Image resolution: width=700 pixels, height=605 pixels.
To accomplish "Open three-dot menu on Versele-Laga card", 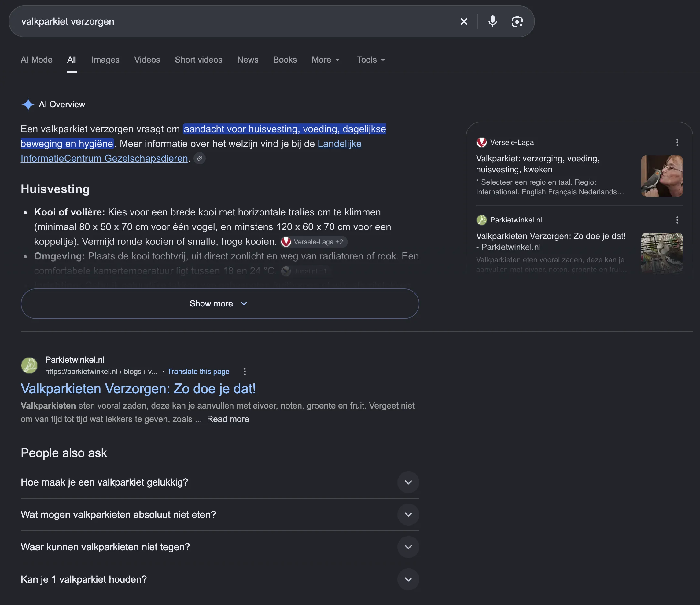I will click(677, 142).
